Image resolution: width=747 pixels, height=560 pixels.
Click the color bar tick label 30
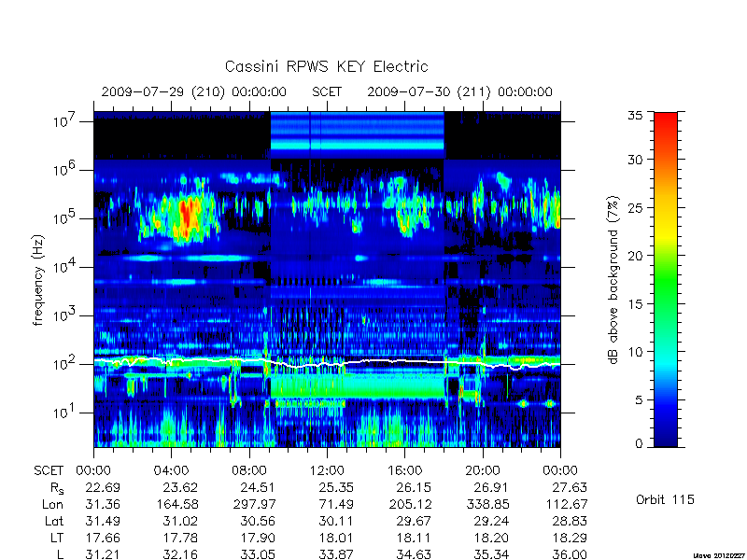(x=635, y=160)
